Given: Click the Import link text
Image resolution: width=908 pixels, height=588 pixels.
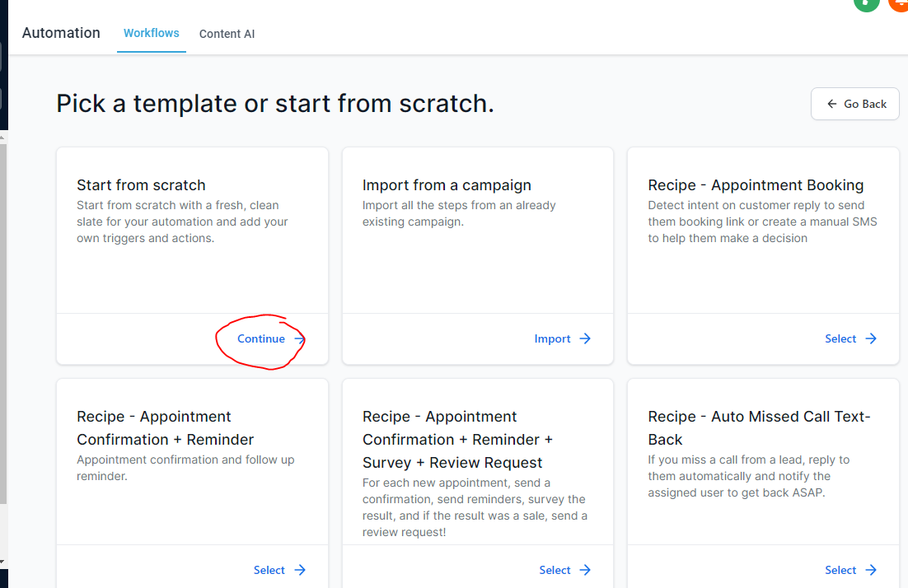Looking at the screenshot, I should [x=552, y=338].
